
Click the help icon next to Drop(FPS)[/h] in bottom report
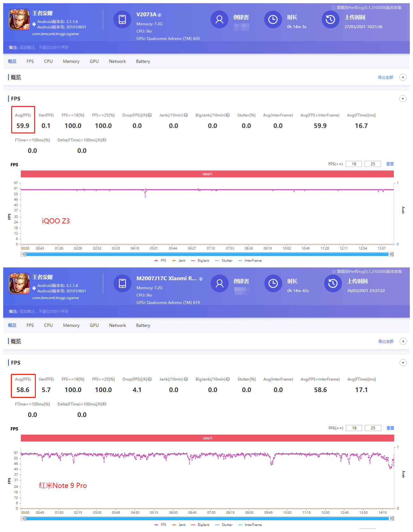click(150, 379)
